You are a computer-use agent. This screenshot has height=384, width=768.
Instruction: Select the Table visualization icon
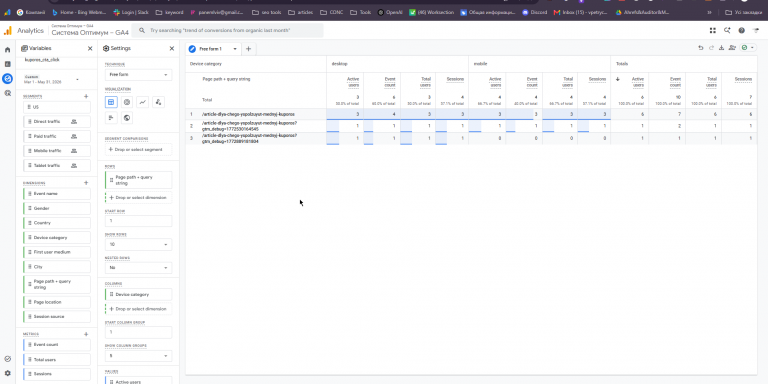(111, 102)
